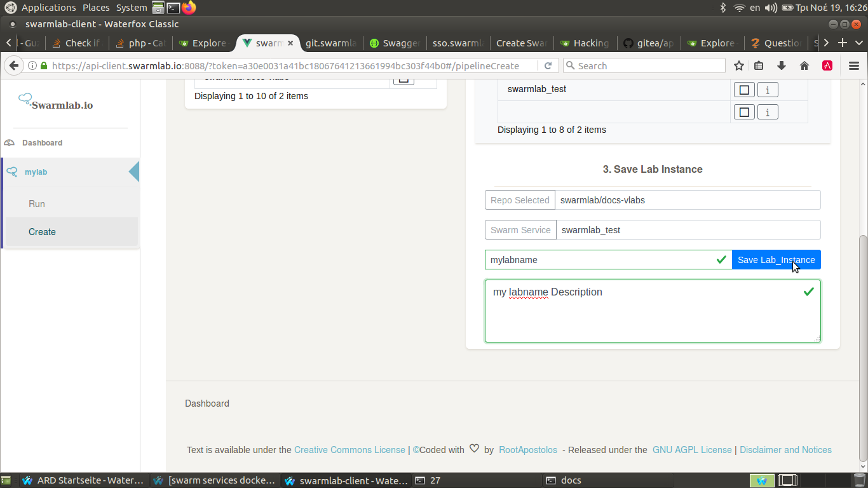The height and width of the screenshot is (488, 868).
Task: Tick the checkbox in the swarmlab_test row
Action: tap(744, 90)
